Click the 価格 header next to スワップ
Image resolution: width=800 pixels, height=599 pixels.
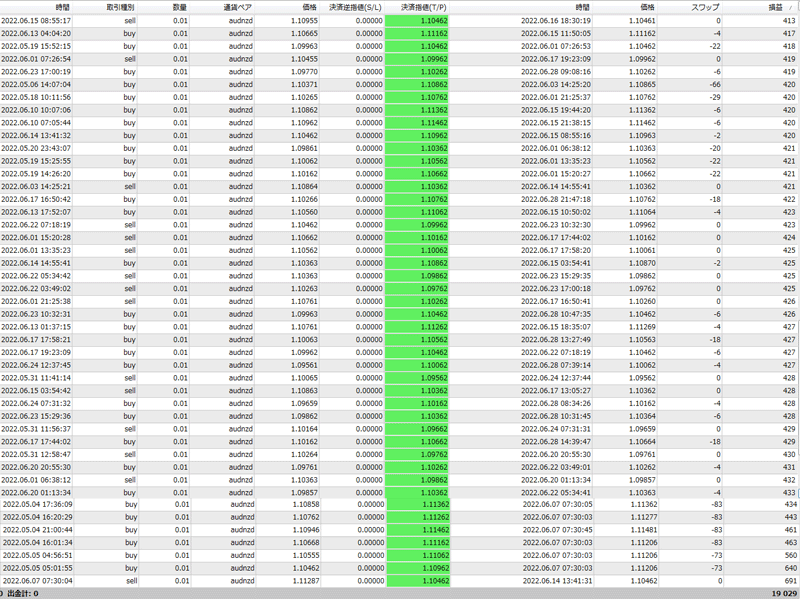[647, 8]
